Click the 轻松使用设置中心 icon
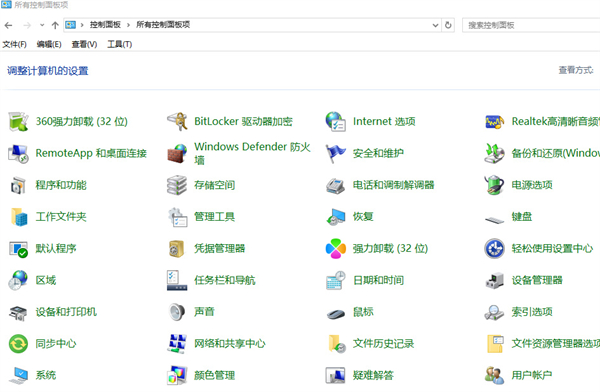 point(494,249)
